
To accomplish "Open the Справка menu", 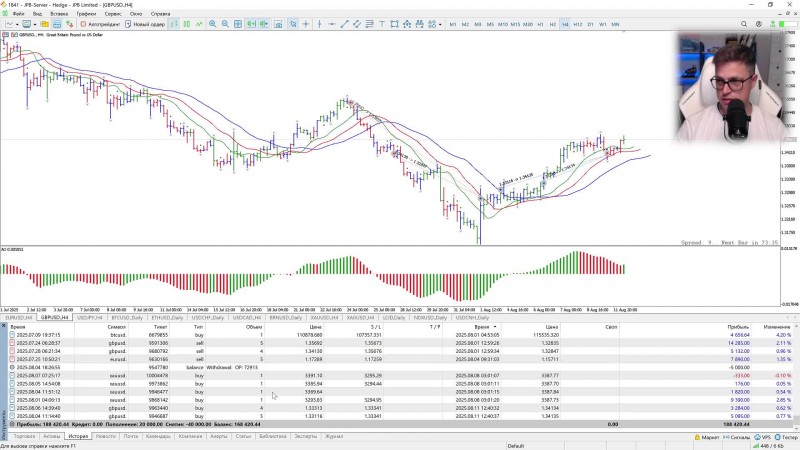I will (x=160, y=14).
